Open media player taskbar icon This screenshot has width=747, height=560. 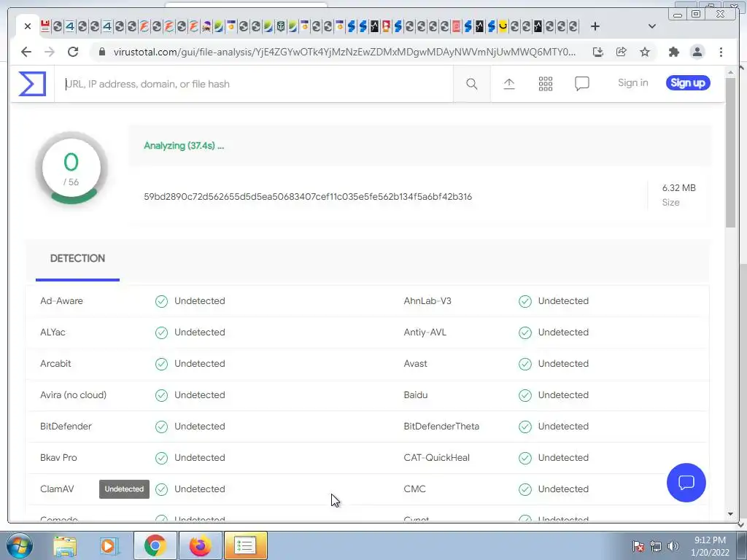click(109, 545)
